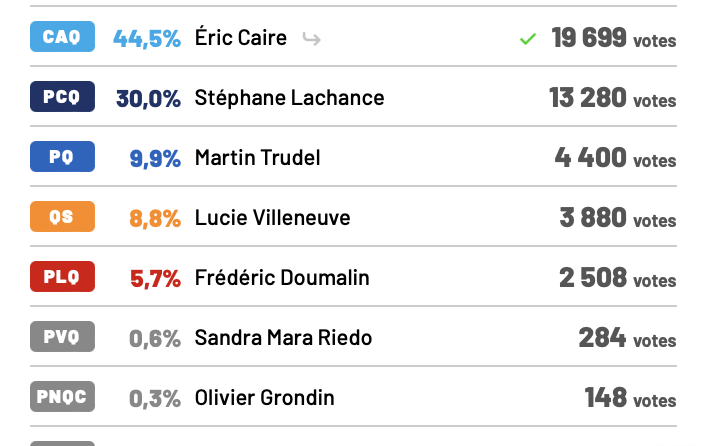The image size is (704, 446).
Task: Click the PCQ party badge
Action: 62,97
